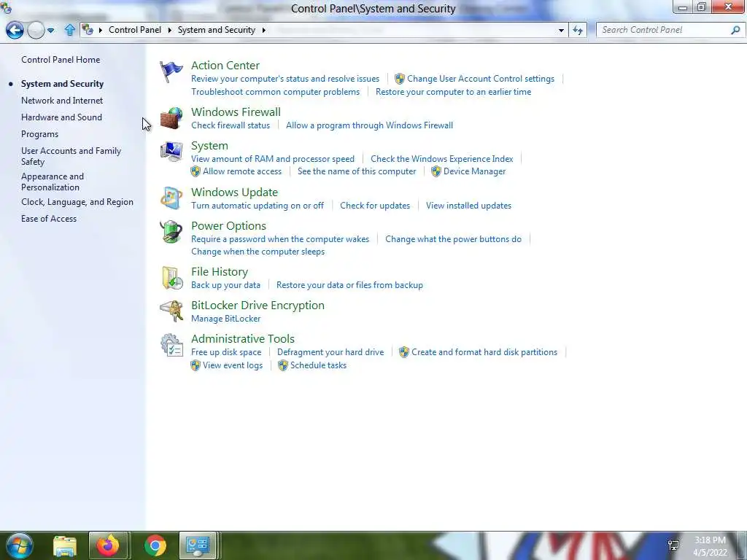The width and height of the screenshot is (747, 560).
Task: Open the Administrative Tools gear icon
Action: [x=171, y=345]
